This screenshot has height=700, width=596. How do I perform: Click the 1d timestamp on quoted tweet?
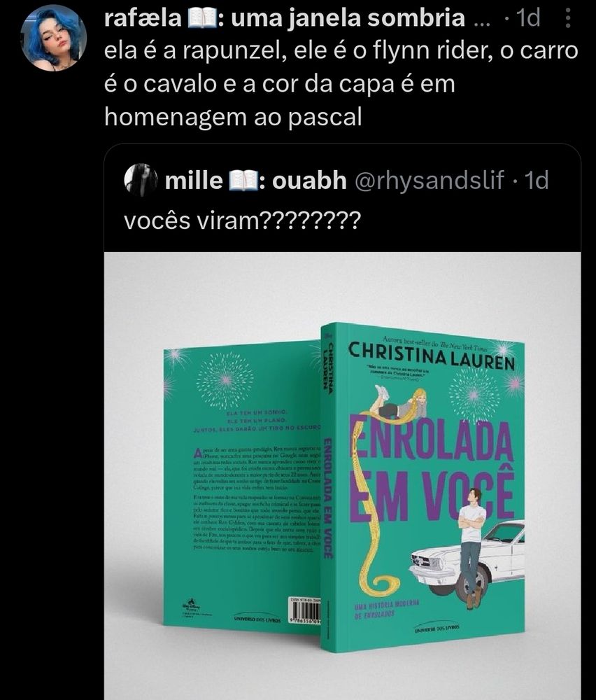(537, 181)
